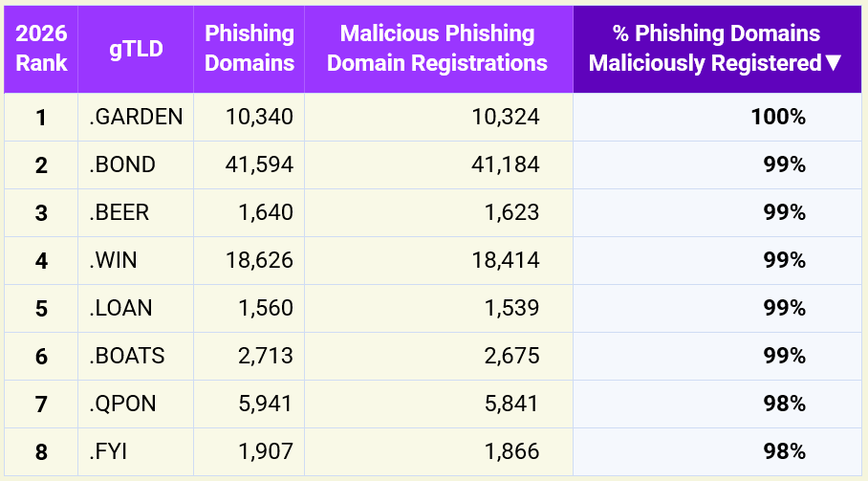Viewport: 868px width, 481px height.
Task: Click rank number 7 cell
Action: [41, 404]
